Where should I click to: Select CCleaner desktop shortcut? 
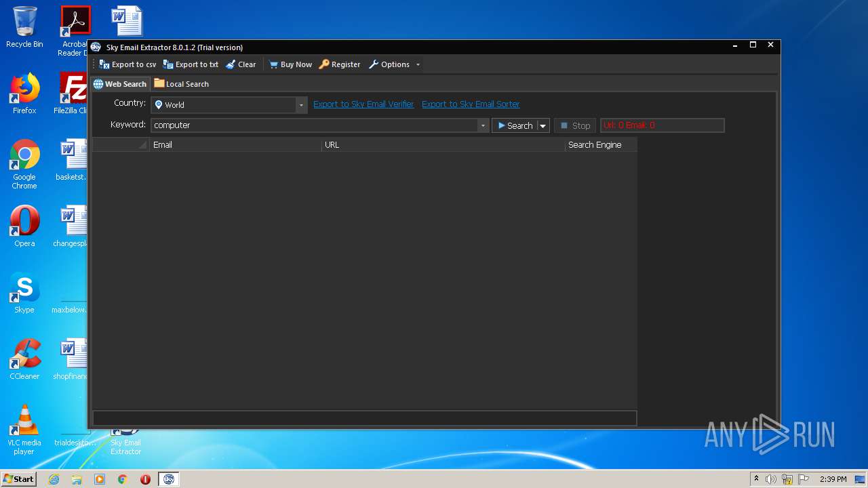(24, 359)
